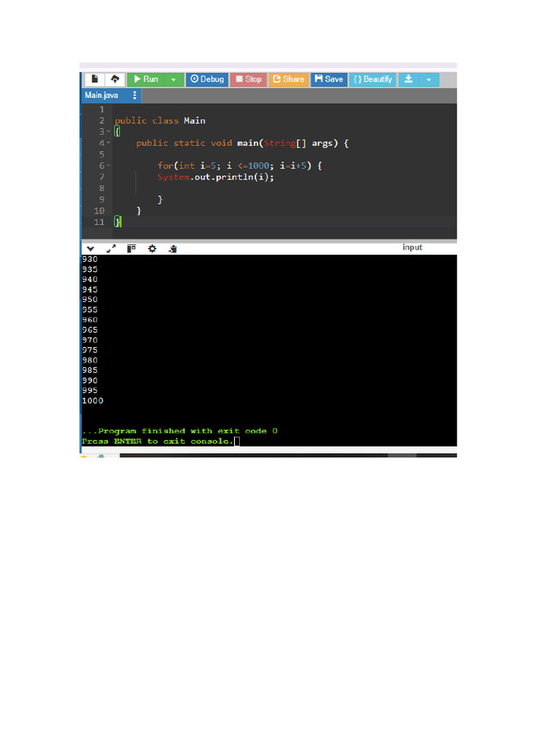The width and height of the screenshot is (560, 747).
Task: Stop the running program
Action: coord(249,79)
